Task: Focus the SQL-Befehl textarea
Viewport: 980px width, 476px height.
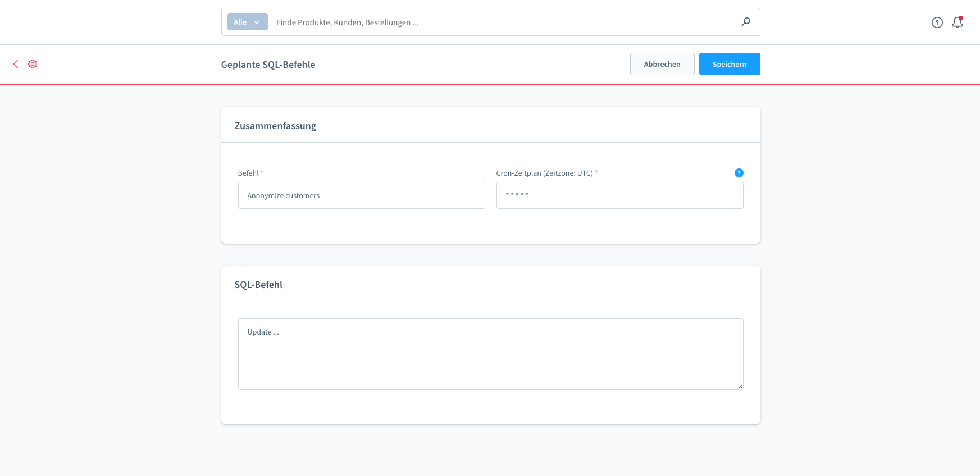Action: point(490,354)
